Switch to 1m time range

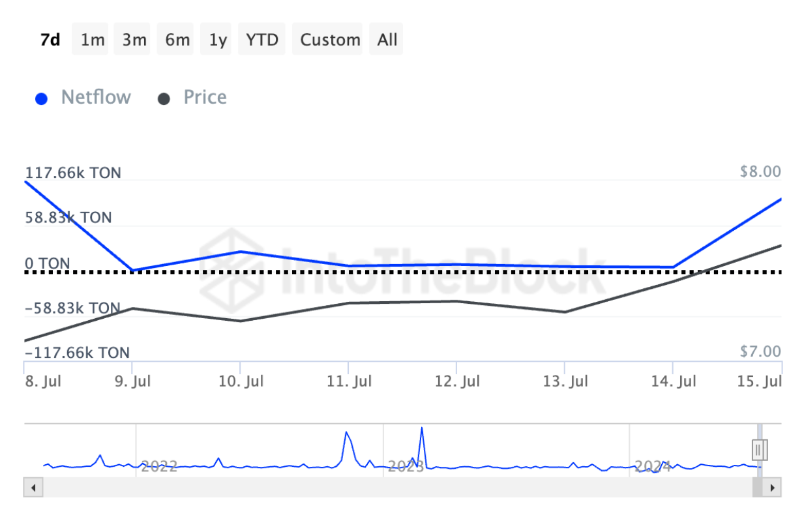pyautogui.click(x=92, y=40)
